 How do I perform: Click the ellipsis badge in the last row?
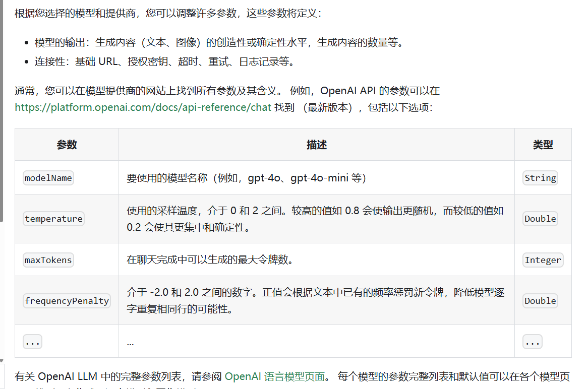pyautogui.click(x=32, y=341)
